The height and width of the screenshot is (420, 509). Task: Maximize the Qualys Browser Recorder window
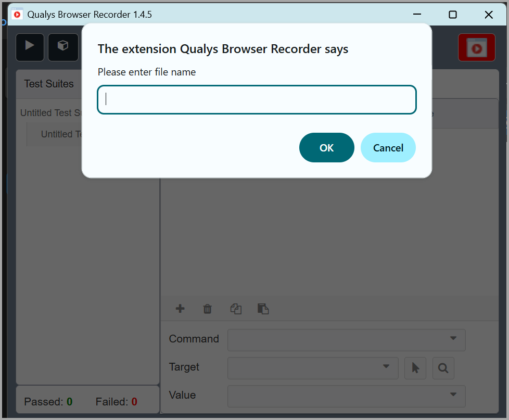[452, 14]
